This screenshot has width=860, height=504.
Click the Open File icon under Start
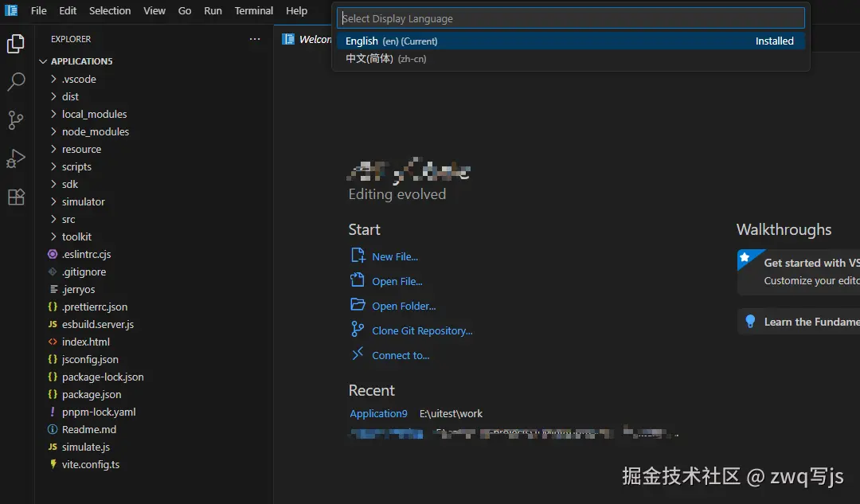[x=358, y=279]
